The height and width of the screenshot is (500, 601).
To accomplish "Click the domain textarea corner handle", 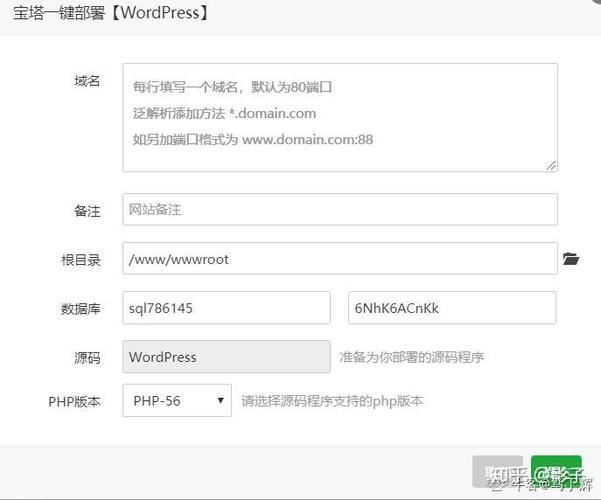I will 551,166.
